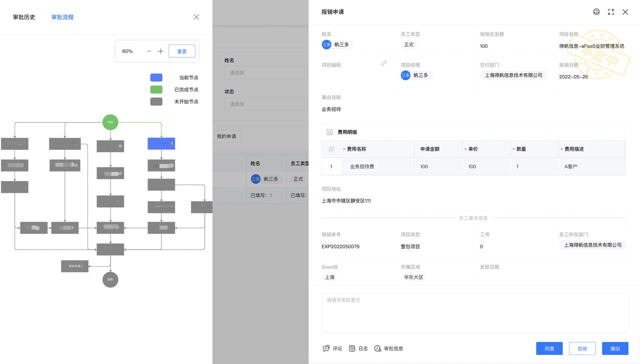Screen dimensions: 640x364
Task: Click the 员工基本信息 section divider label
Action: 473,218
